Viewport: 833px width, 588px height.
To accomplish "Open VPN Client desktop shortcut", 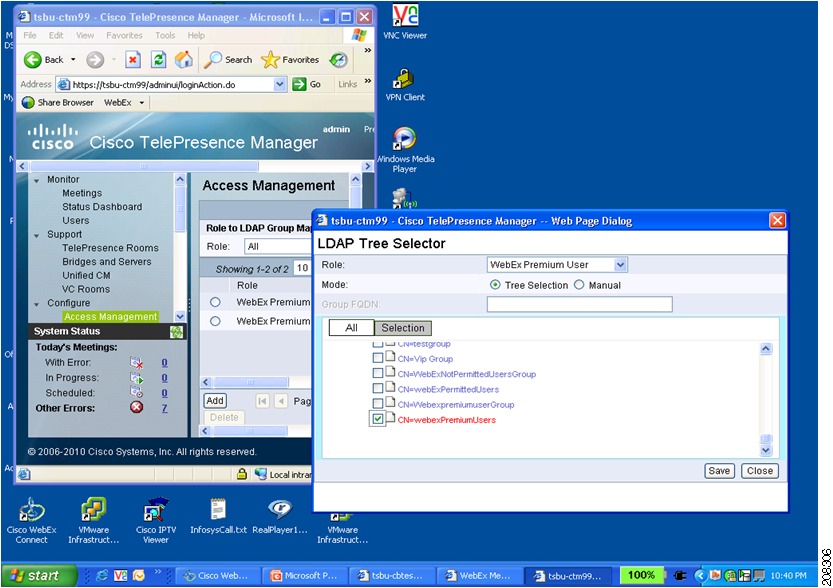I will click(405, 84).
